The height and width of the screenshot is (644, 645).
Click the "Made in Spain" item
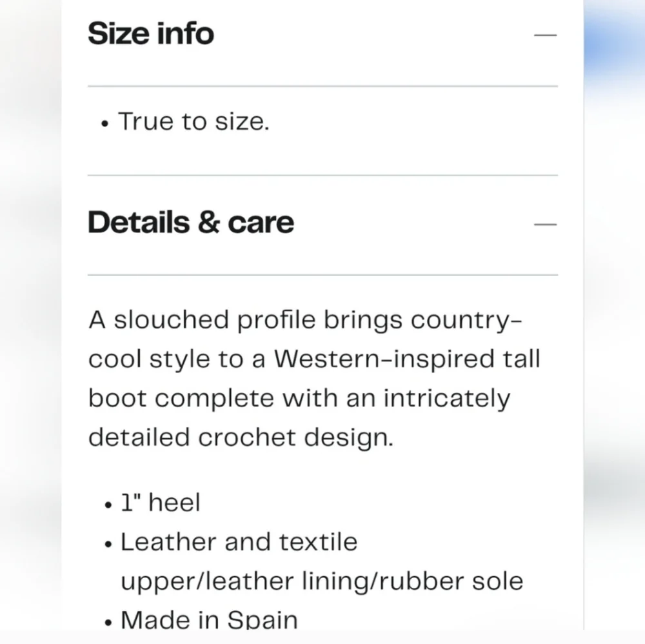tap(209, 620)
